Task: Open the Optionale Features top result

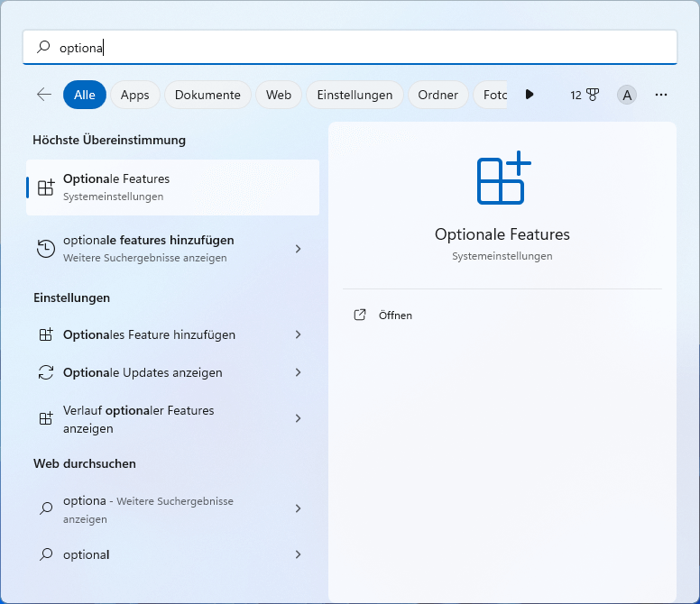Action: [172, 188]
